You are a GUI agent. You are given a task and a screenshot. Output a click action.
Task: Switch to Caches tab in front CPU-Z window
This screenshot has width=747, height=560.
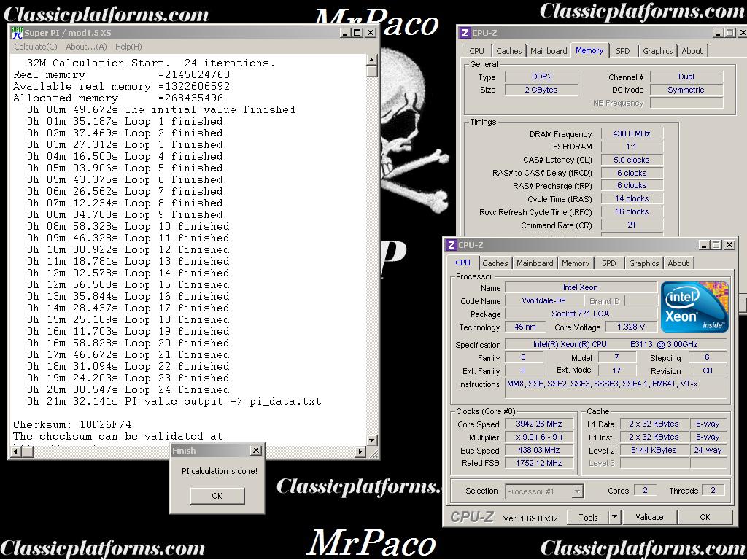[495, 262]
